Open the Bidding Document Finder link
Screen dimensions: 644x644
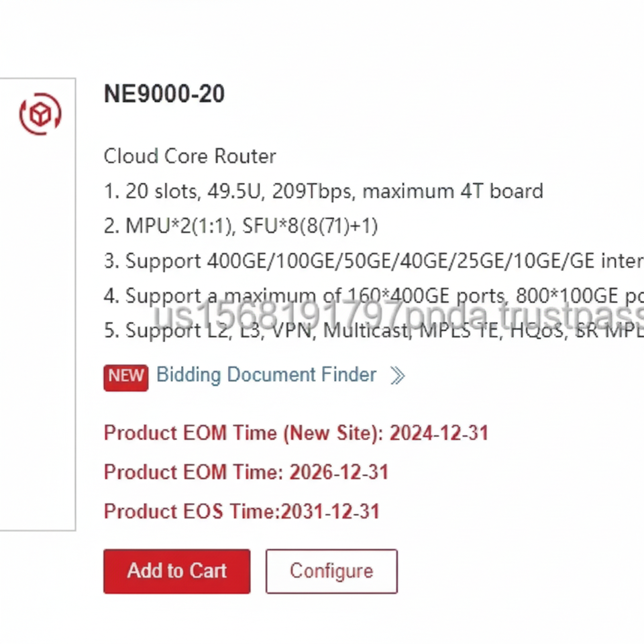coord(266,374)
